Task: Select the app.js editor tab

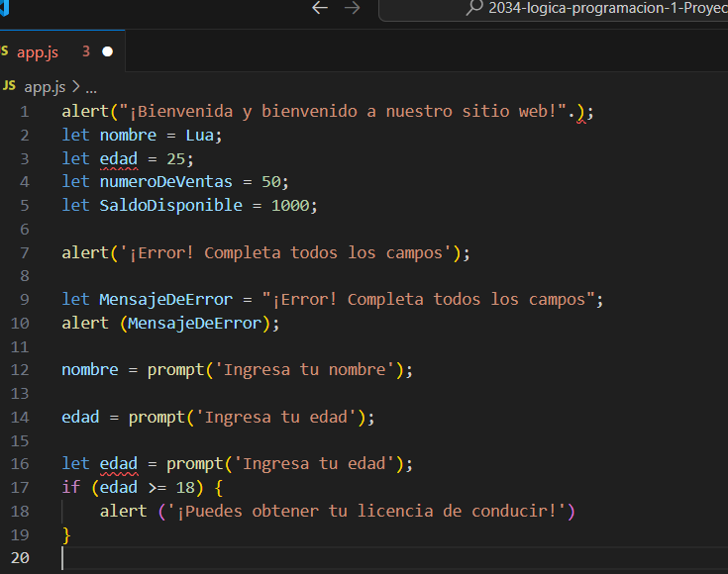Action: coord(62,51)
